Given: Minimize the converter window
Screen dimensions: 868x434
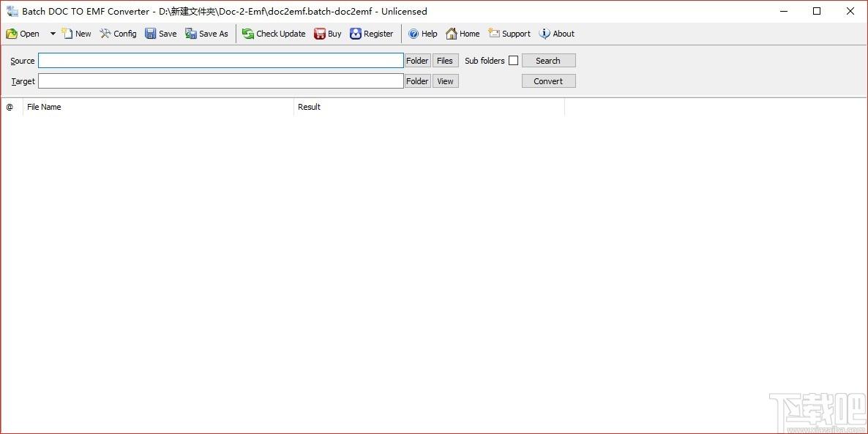Looking at the screenshot, I should (783, 11).
